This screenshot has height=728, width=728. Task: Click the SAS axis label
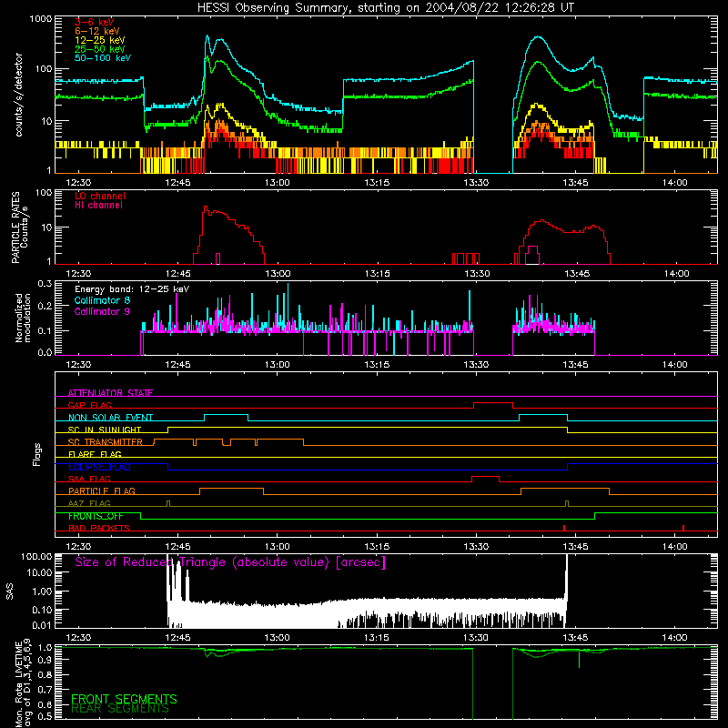pyautogui.click(x=9, y=591)
